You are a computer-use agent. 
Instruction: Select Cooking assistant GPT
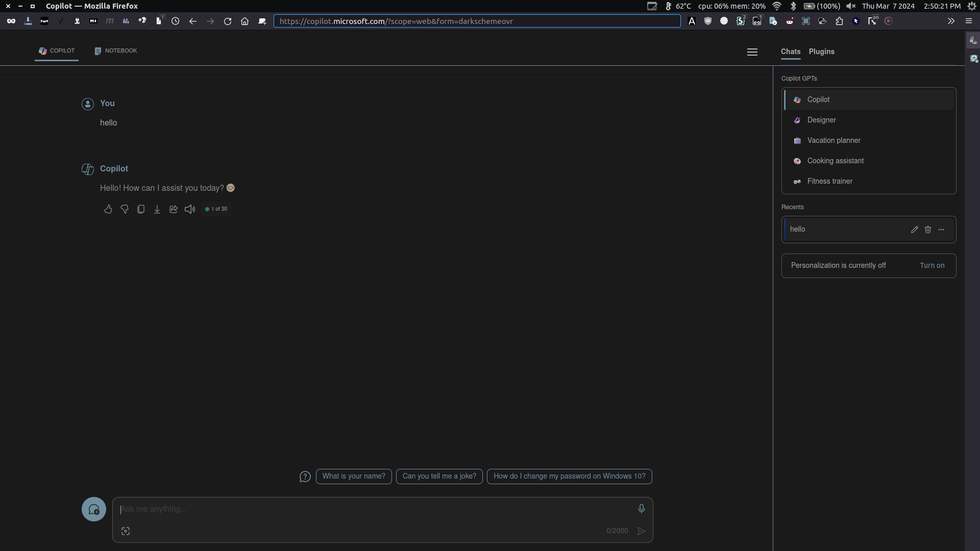(x=835, y=160)
